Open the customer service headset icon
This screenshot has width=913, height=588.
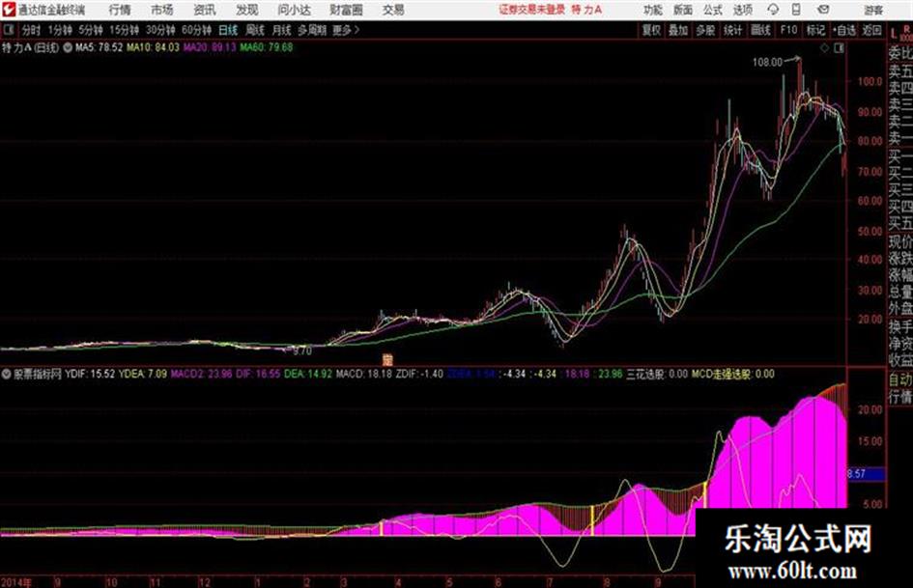(x=773, y=10)
